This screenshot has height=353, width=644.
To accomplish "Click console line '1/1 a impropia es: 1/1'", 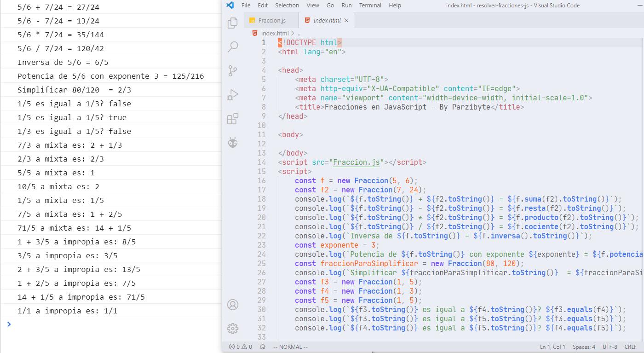I will [x=67, y=311].
